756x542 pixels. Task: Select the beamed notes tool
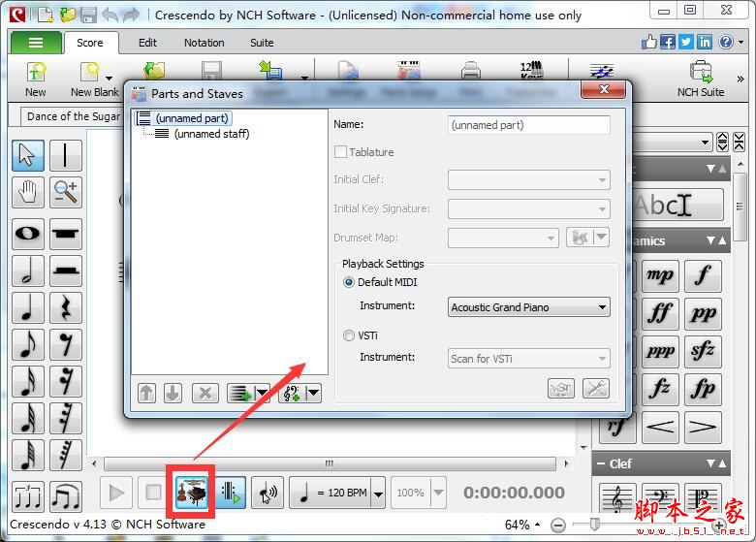[x=66, y=496]
